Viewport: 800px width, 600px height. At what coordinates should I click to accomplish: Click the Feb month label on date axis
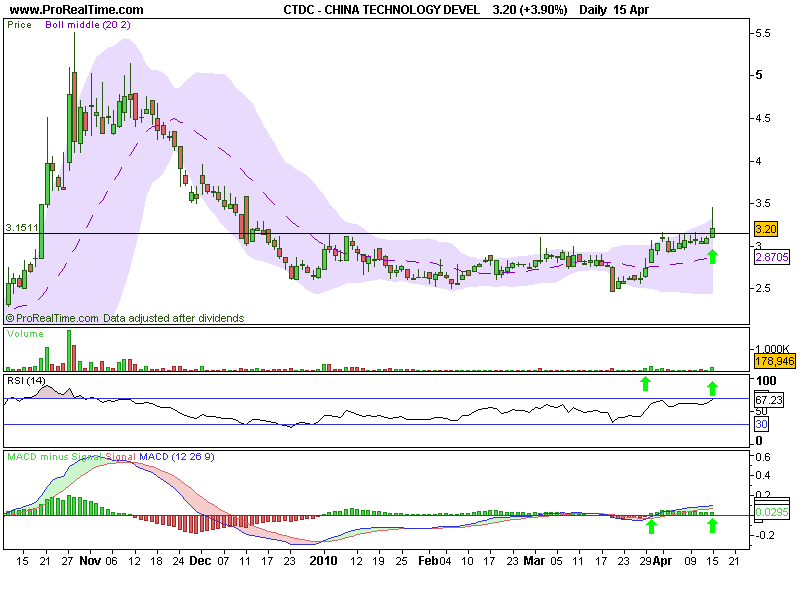coord(428,561)
